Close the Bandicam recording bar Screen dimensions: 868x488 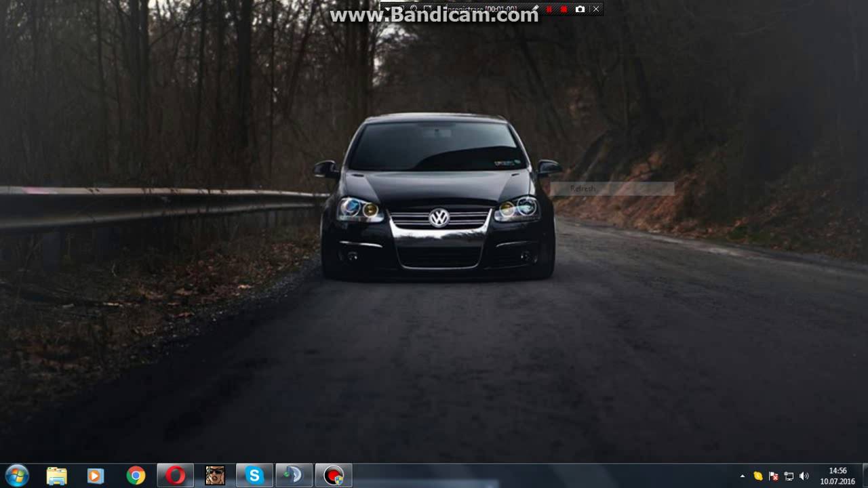596,9
